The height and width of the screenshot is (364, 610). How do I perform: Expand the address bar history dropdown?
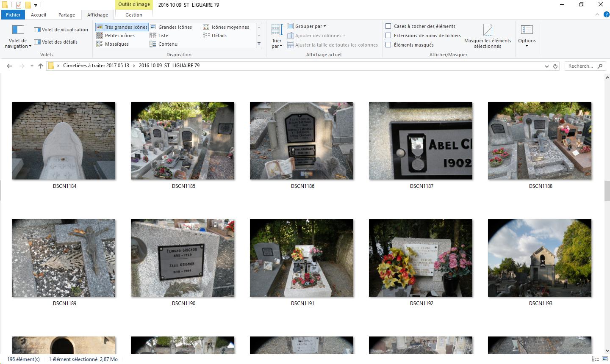click(x=546, y=66)
